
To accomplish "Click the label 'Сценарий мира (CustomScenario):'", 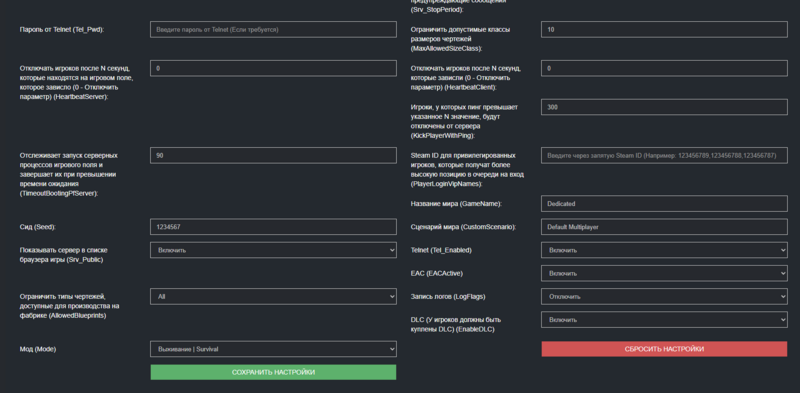I will tap(463, 227).
